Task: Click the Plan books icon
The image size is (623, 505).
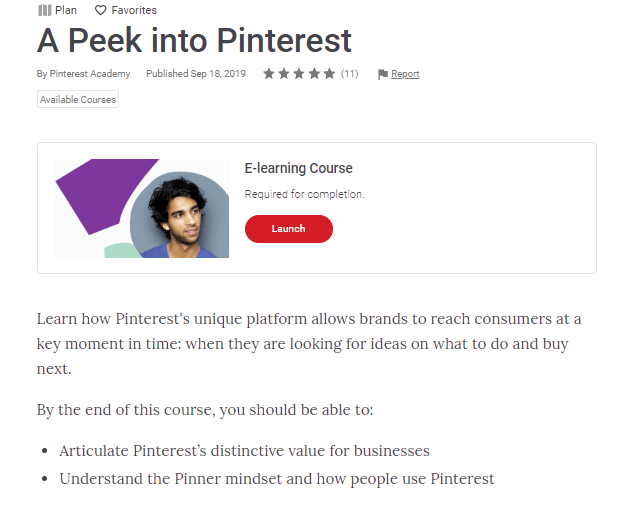Action: (x=44, y=10)
